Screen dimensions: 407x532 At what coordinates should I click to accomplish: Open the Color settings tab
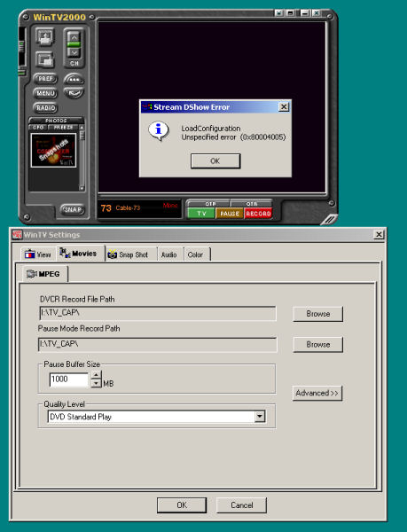[195, 254]
